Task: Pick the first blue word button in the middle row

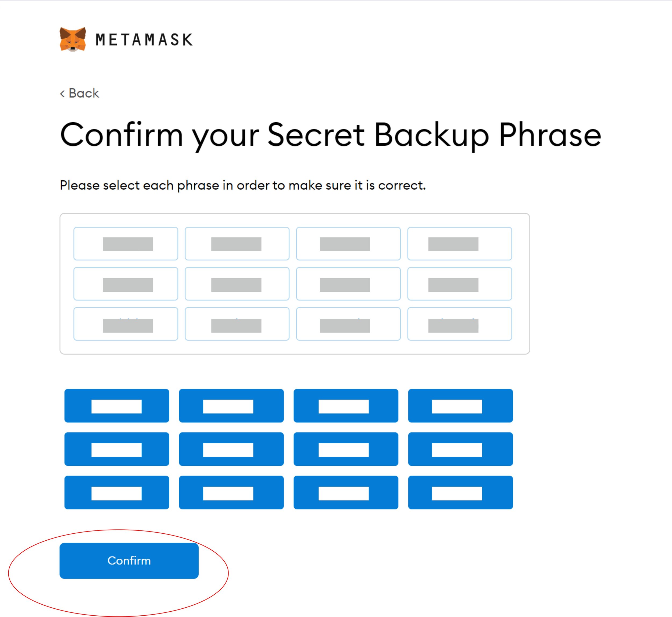Action: click(116, 449)
